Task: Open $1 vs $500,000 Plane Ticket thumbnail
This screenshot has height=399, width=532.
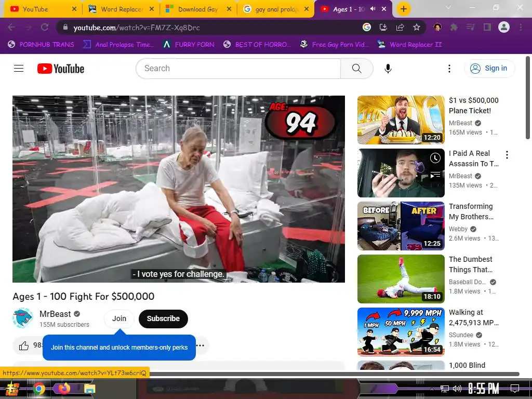Action: pos(401,120)
